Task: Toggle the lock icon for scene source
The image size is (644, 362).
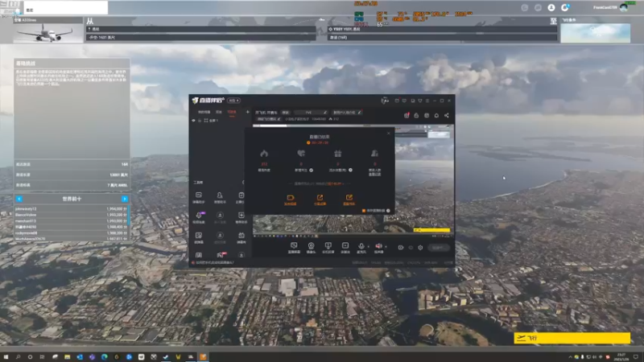Action: coord(200,120)
